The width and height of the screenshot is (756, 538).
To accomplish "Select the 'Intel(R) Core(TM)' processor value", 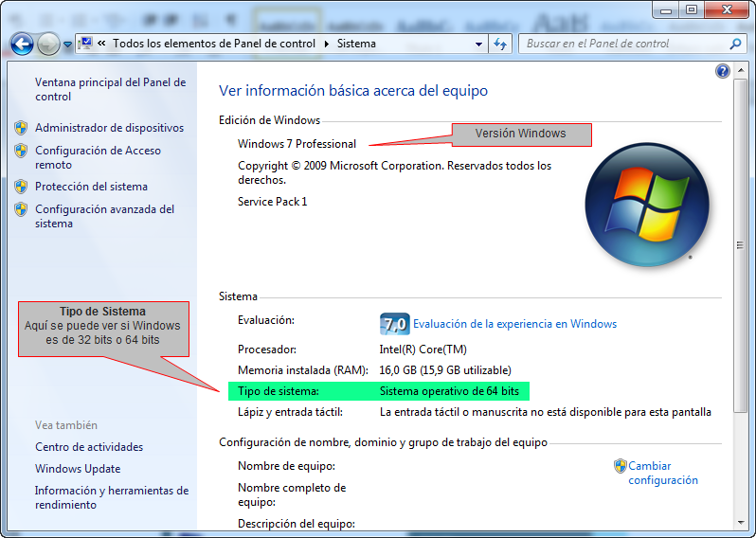I will click(x=423, y=350).
